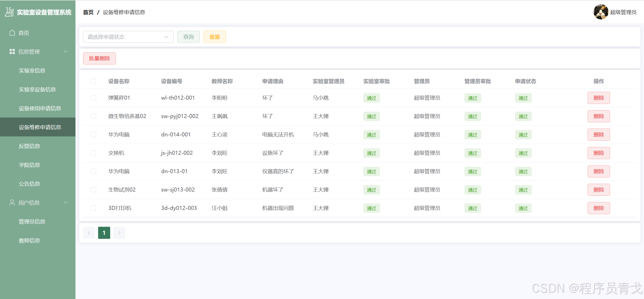Select checkbox for 3D打印机 row
Image resolution: width=644 pixels, height=299 pixels.
93,208
